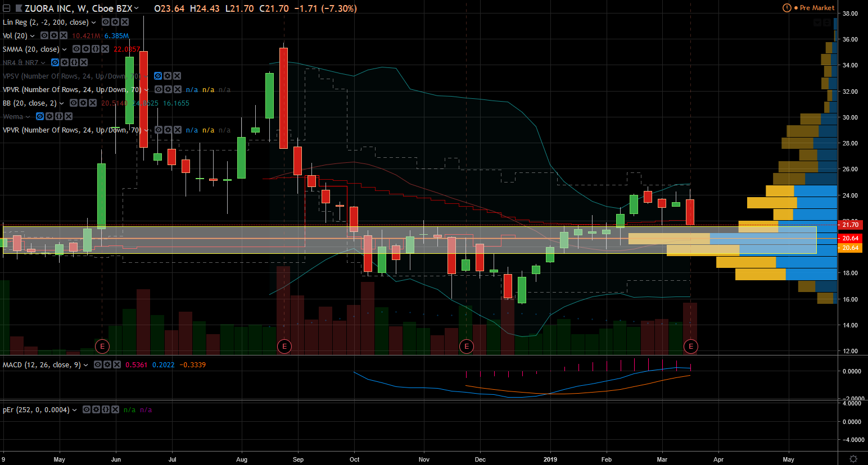Viewport: 868px width, 465px height.
Task: Click the September earnings E marker
Action: [x=284, y=347]
